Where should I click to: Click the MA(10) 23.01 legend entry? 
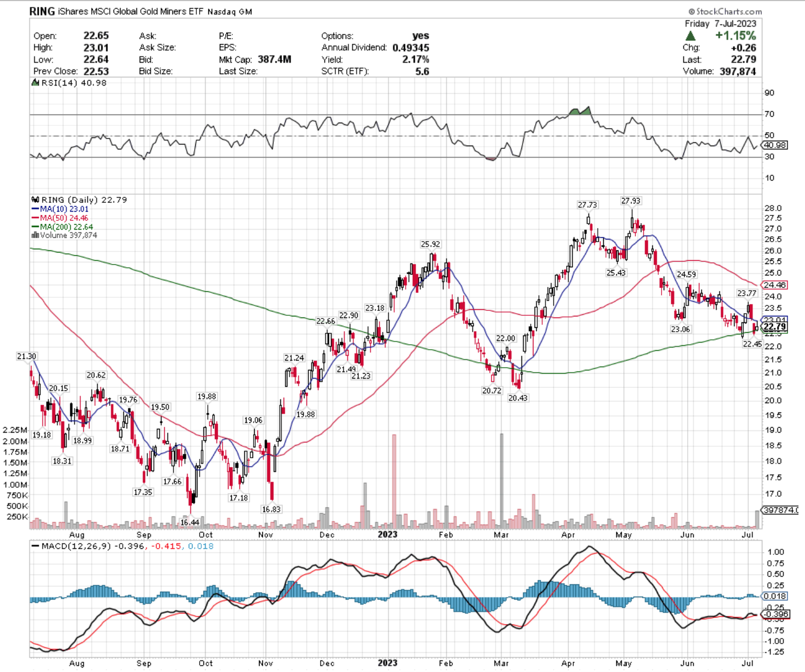pyautogui.click(x=60, y=209)
